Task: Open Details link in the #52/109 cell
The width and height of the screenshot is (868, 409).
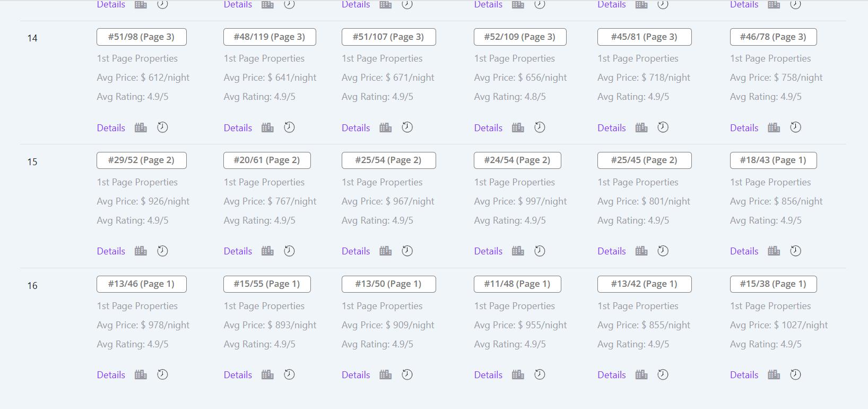Action: tap(488, 128)
